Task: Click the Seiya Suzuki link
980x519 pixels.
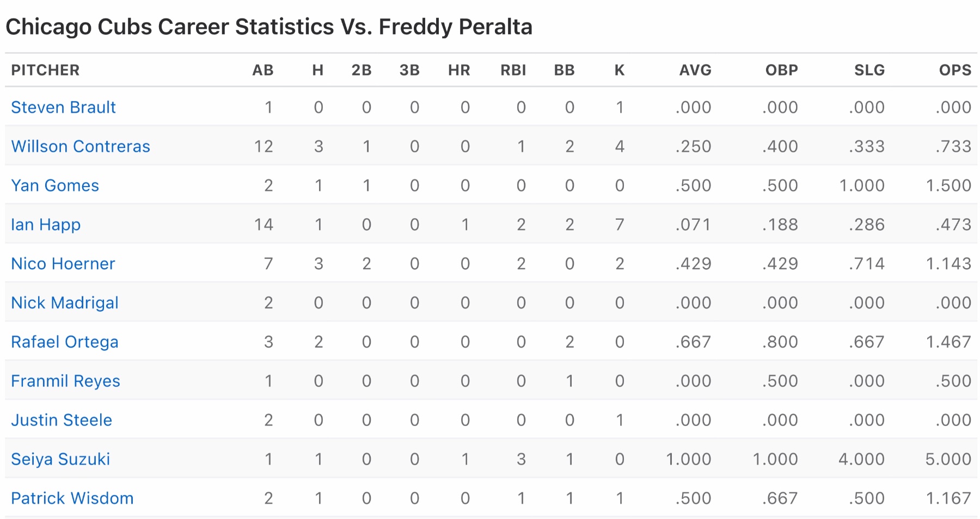Action: pyautogui.click(x=60, y=459)
